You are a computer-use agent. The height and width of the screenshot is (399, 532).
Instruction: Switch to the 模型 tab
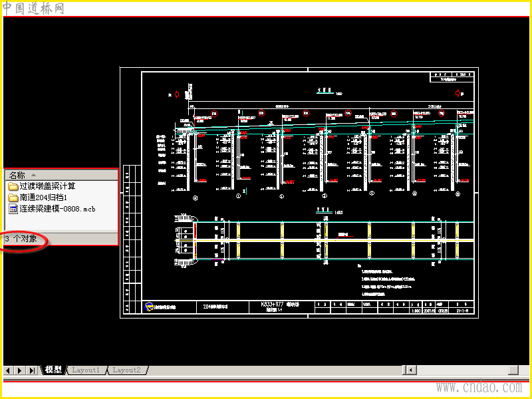click(x=53, y=370)
